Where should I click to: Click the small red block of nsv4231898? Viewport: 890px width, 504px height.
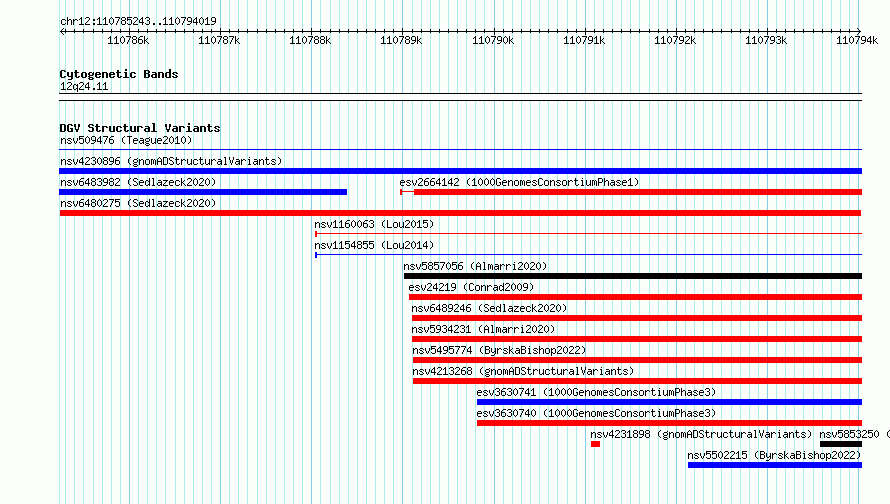595,444
